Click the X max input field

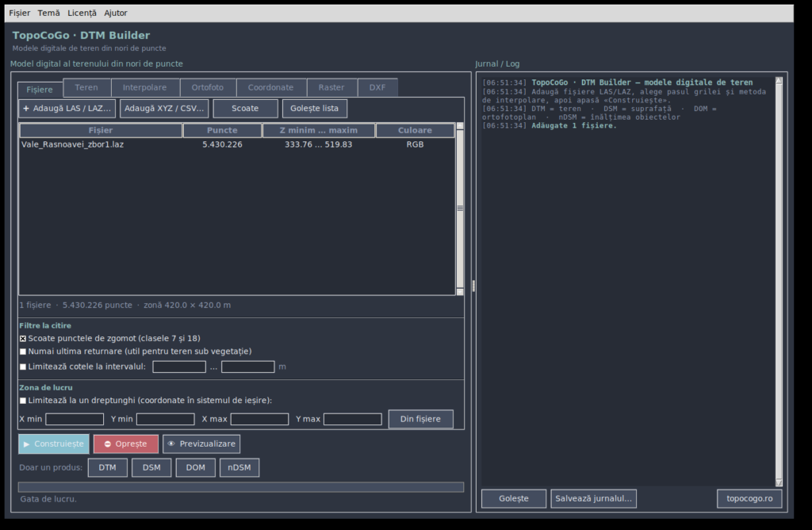click(x=259, y=419)
